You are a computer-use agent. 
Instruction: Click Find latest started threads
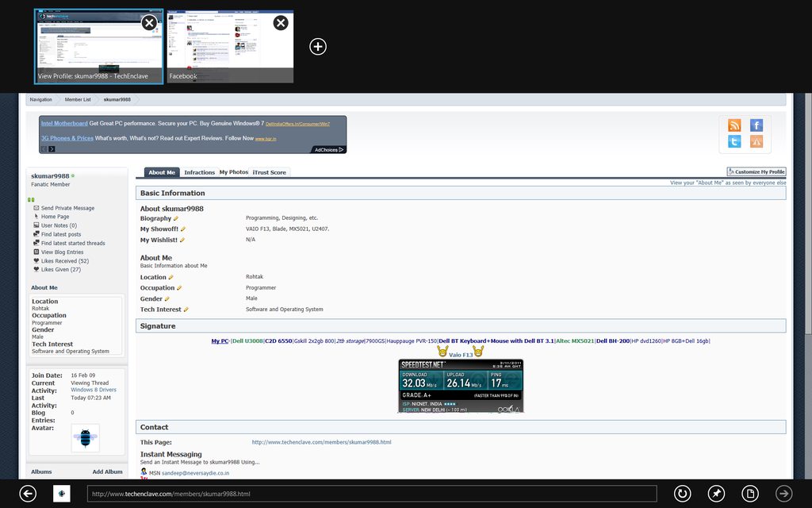point(73,243)
